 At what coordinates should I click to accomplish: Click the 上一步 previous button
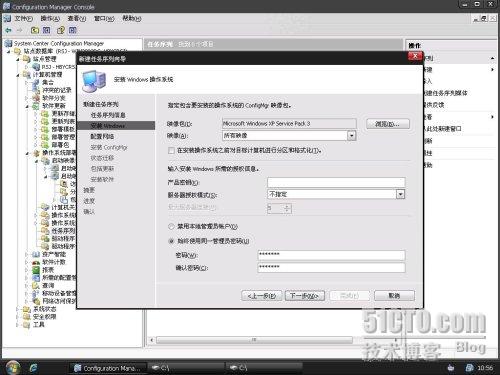(262, 296)
